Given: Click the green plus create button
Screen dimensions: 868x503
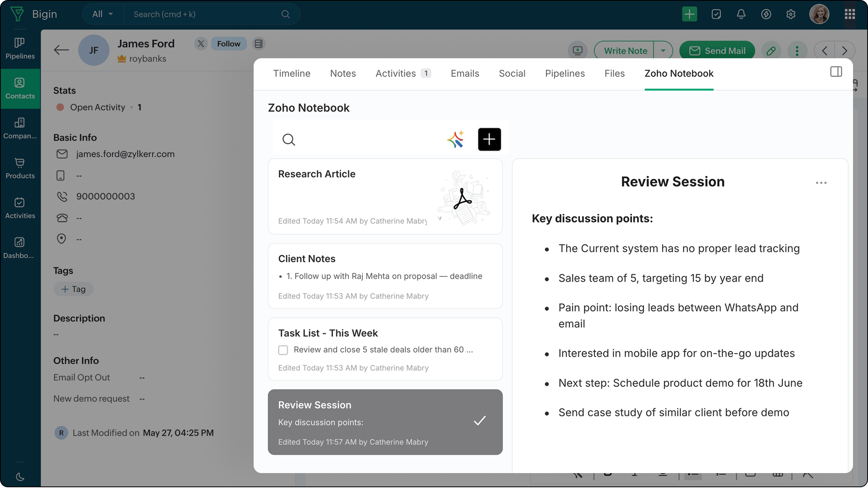Looking at the screenshot, I should click(x=689, y=14).
